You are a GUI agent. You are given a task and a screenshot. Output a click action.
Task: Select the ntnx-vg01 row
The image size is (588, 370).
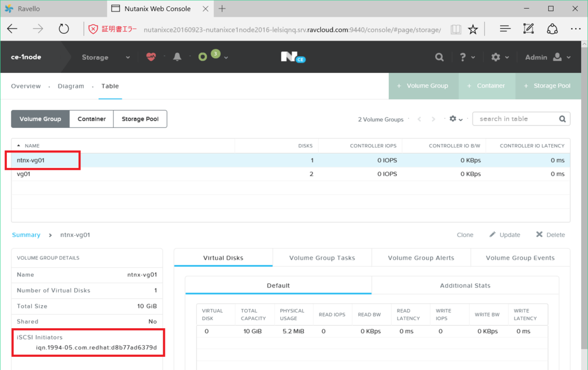point(291,160)
